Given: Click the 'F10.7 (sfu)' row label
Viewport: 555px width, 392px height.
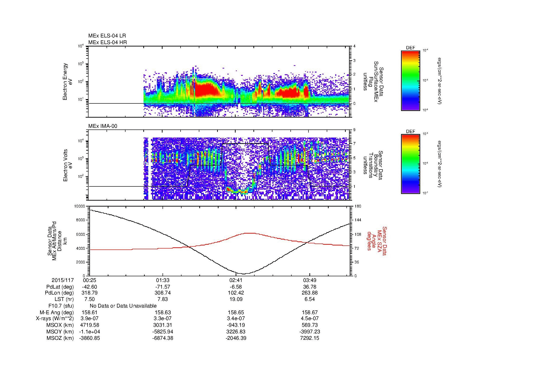Looking at the screenshot, I should (61, 306).
